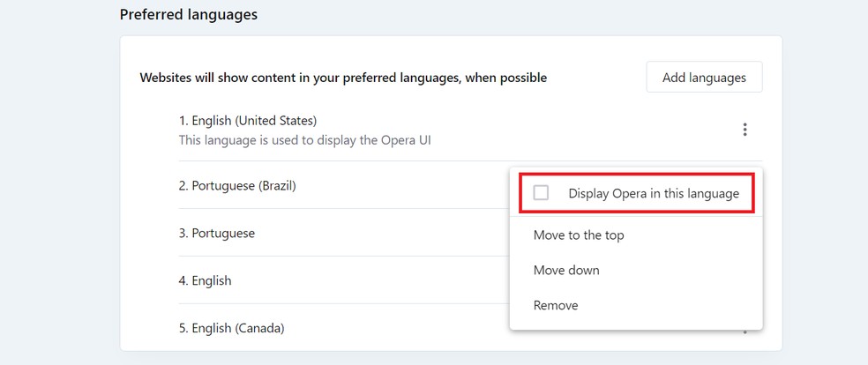Screen dimensions: 868x365
Task: Tick the Display Opera in this language checkbox
Action: 541,193
